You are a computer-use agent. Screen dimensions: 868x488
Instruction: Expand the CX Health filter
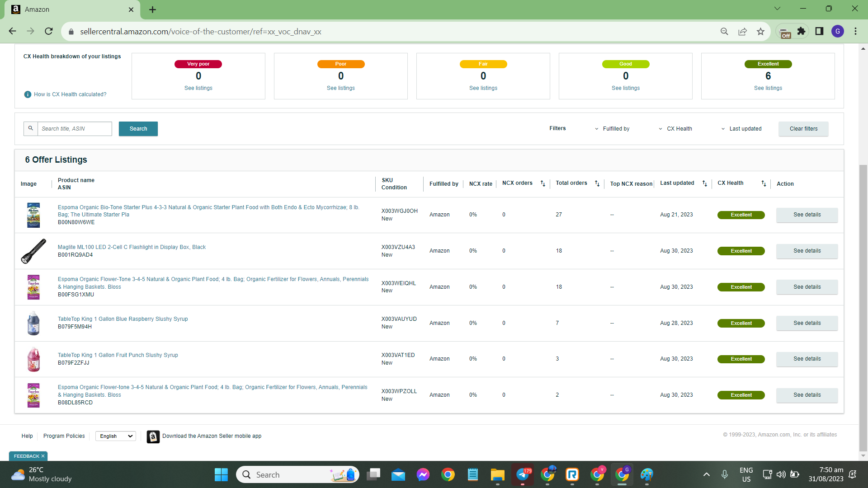pyautogui.click(x=675, y=129)
